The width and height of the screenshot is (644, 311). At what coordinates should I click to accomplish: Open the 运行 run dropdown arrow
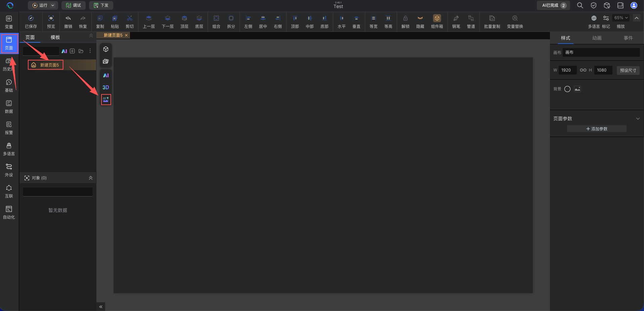53,5
